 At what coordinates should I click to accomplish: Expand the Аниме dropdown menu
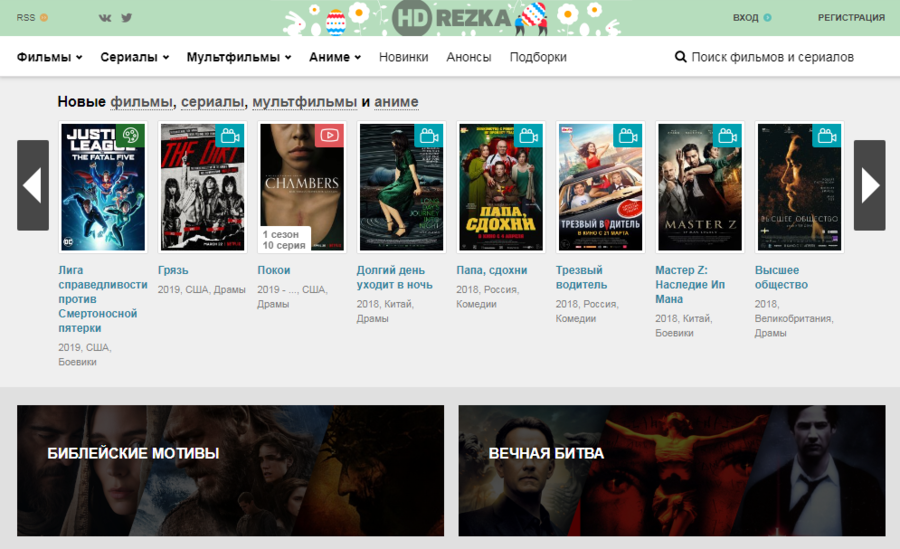(x=335, y=57)
